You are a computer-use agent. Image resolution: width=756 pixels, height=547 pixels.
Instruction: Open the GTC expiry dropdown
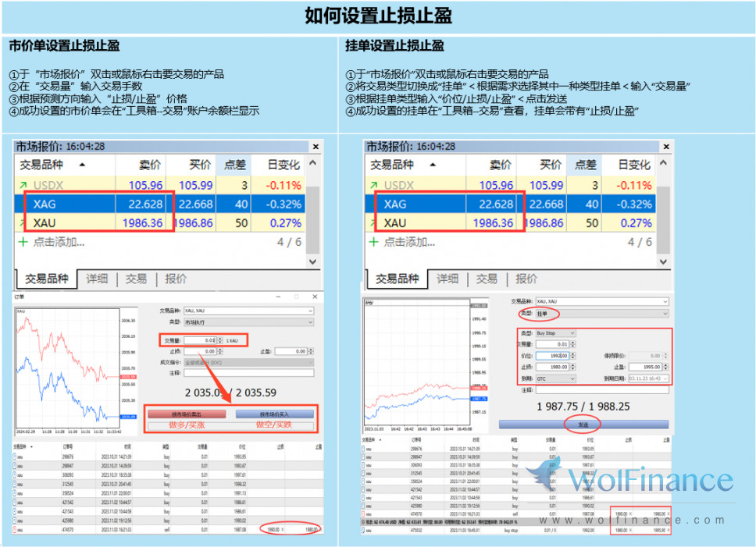555,379
